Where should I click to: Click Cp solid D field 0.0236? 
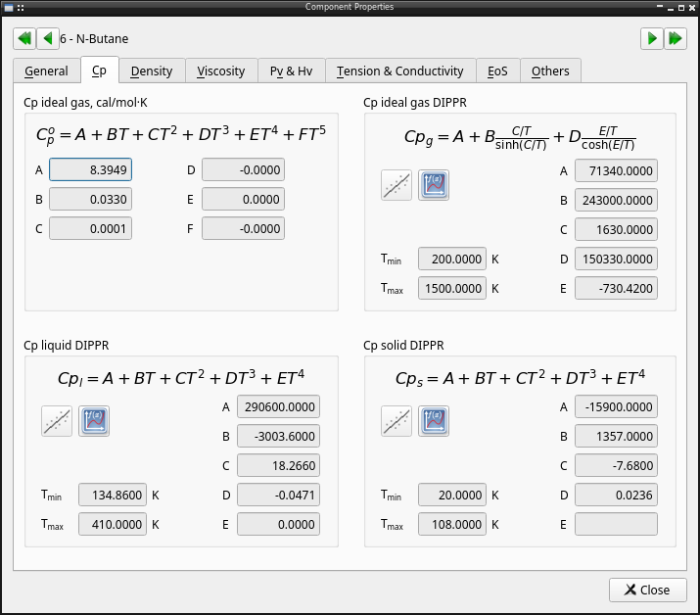click(616, 495)
